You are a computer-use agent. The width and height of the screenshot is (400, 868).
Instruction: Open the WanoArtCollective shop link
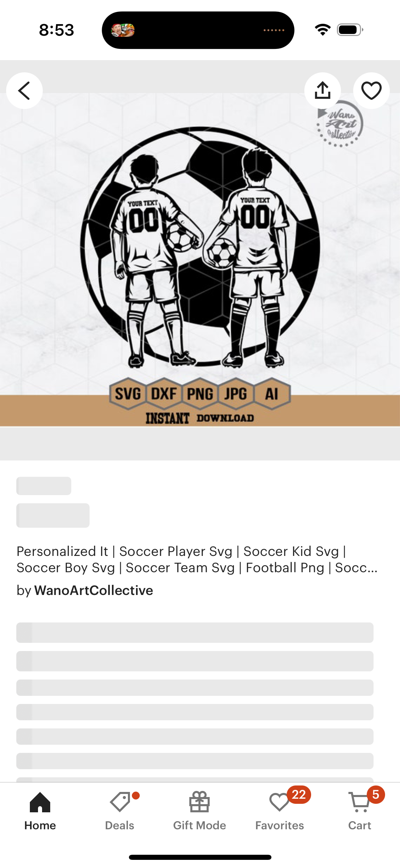[93, 590]
